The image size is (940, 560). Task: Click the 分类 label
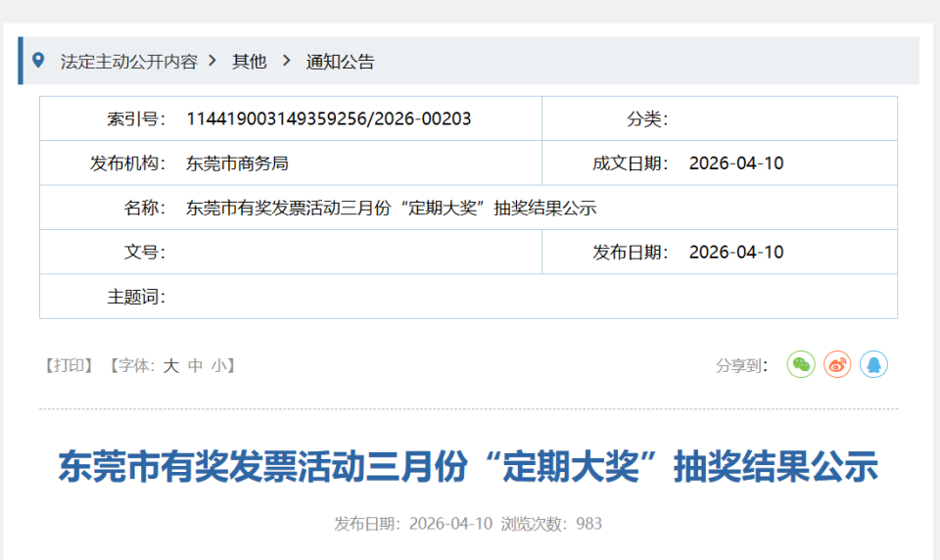click(647, 118)
